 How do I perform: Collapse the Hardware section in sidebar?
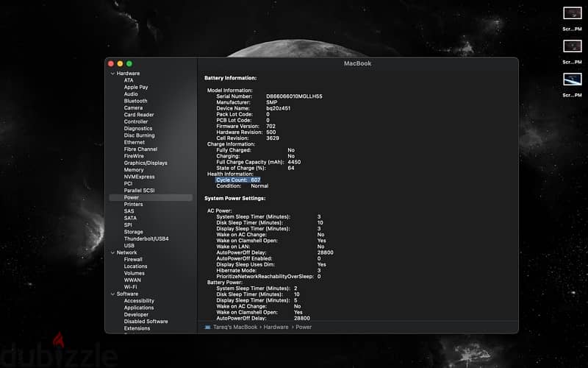point(112,74)
